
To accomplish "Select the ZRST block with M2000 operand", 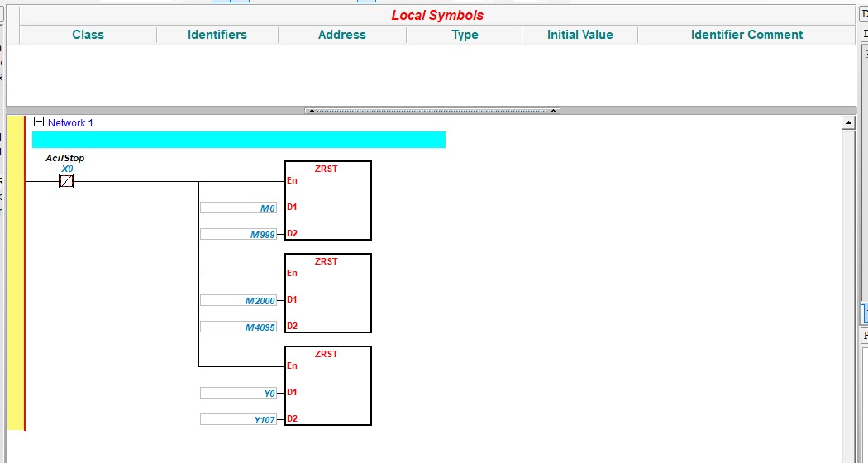I will (327, 293).
